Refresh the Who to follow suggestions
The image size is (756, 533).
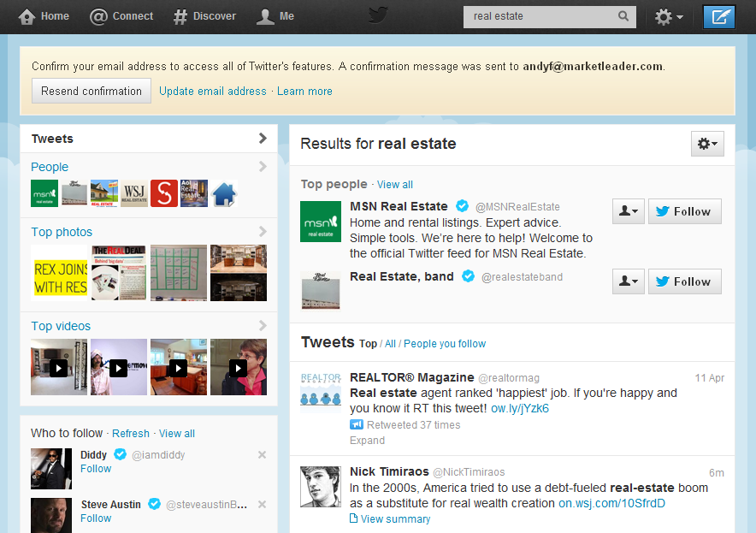click(x=131, y=434)
